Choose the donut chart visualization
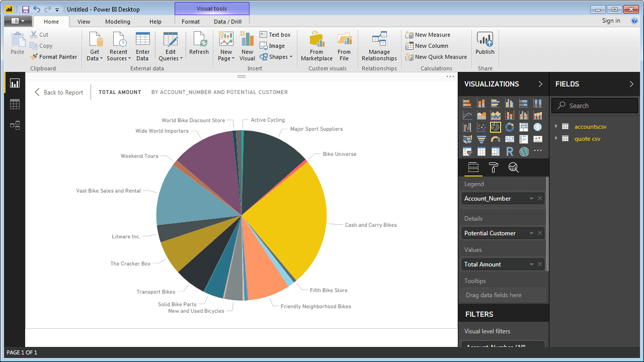Screen dimensions: 644x362 [x=510, y=127]
